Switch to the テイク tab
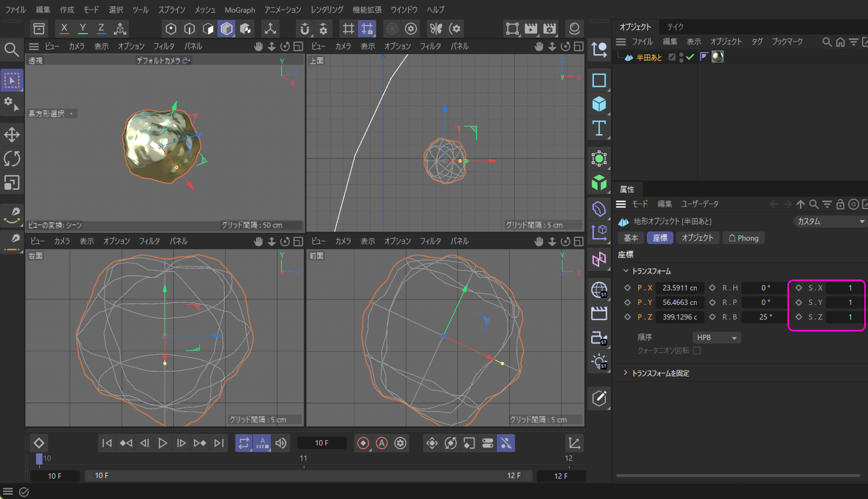The image size is (868, 499). [675, 27]
